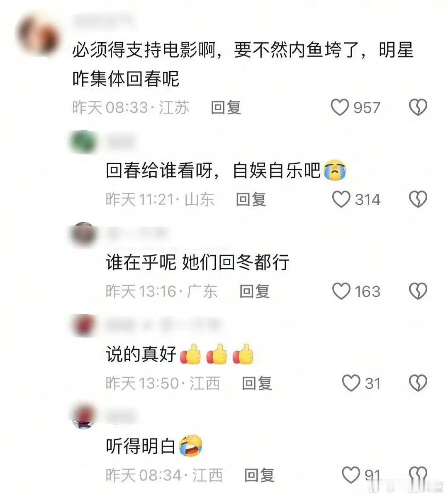Like the comment with 957 likes

pos(340,107)
